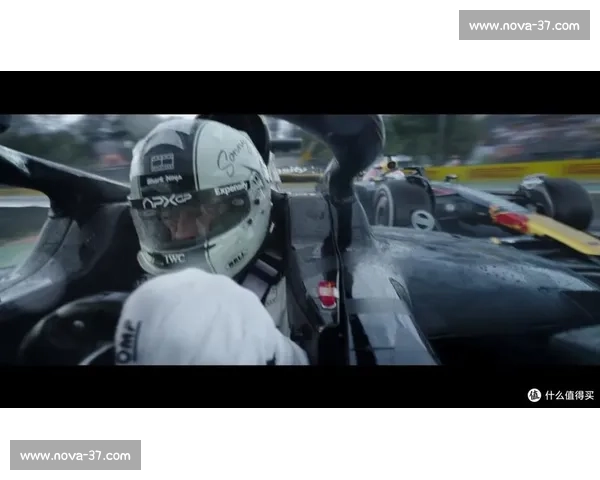Click the red and white badge on cockpit
600x480 pixels.
pos(327,293)
